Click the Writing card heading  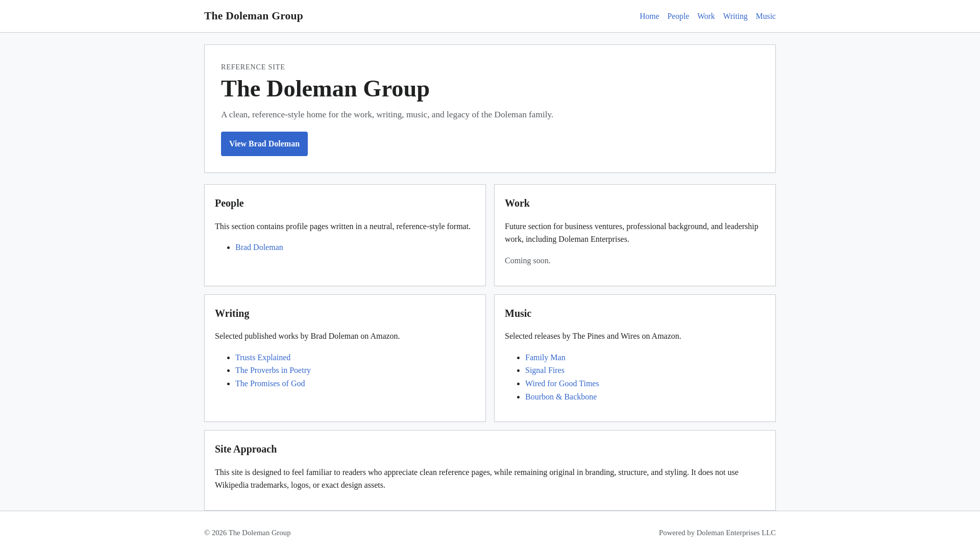[x=232, y=313]
